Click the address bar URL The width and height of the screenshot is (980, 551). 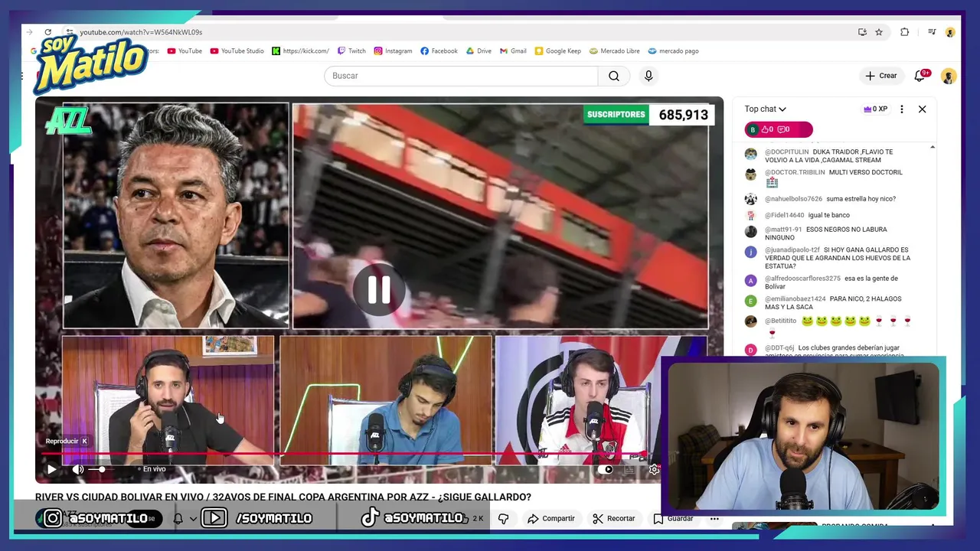[141, 32]
